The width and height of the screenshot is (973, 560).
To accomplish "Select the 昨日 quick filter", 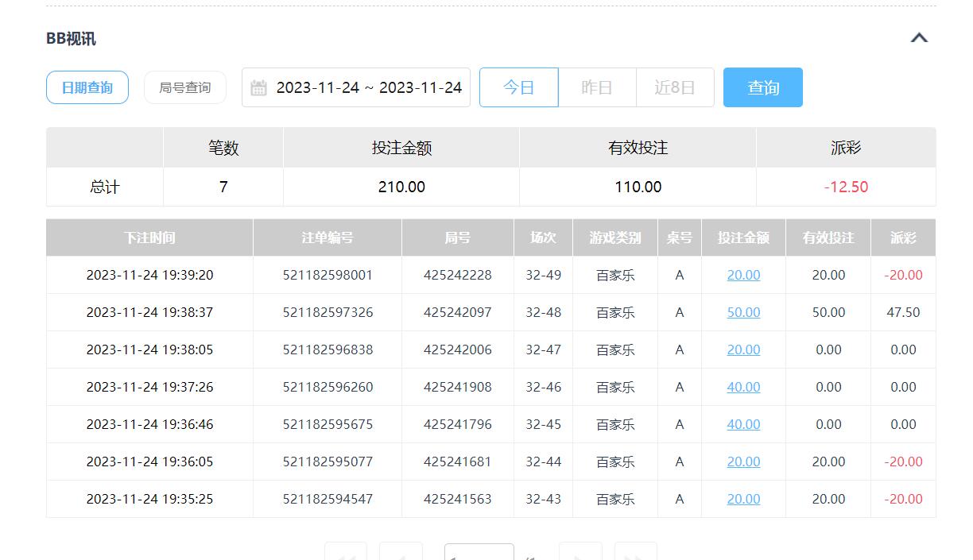I will [x=597, y=87].
